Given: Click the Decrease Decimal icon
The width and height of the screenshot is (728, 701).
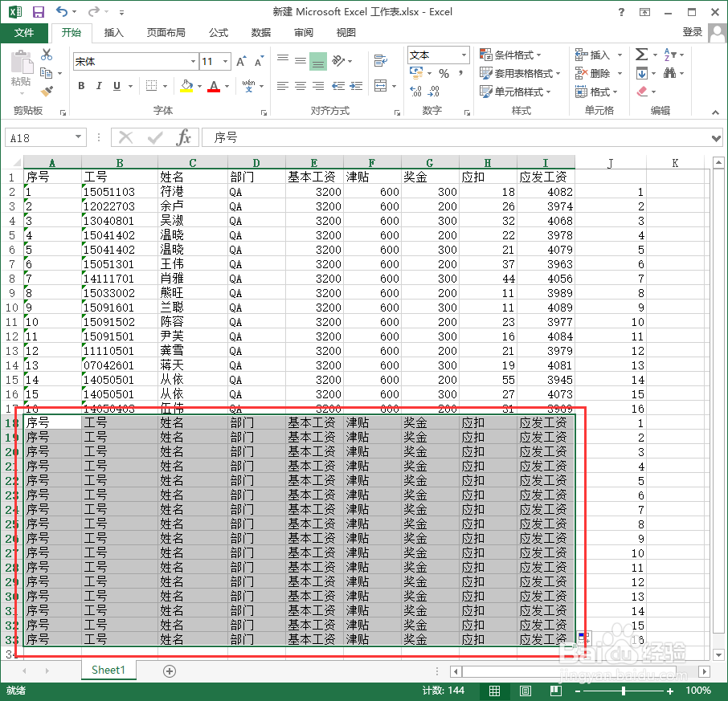Looking at the screenshot, I should coord(434,92).
